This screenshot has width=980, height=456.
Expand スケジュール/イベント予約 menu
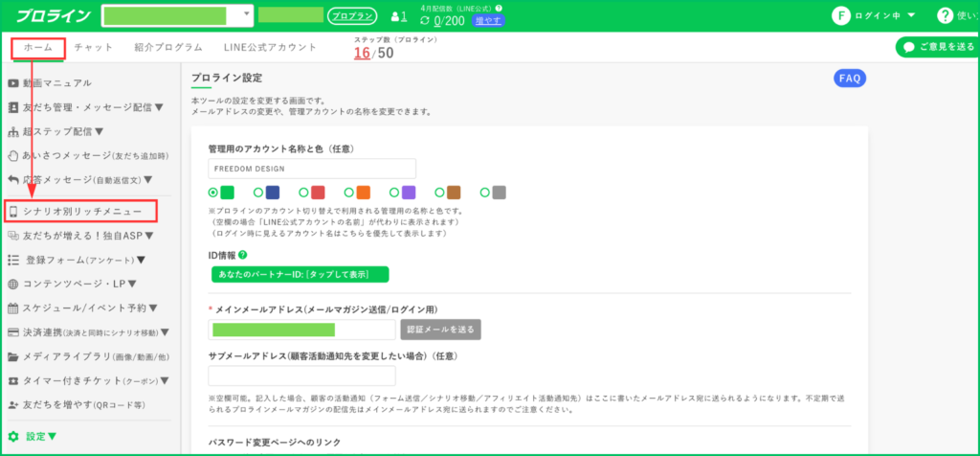point(153,308)
